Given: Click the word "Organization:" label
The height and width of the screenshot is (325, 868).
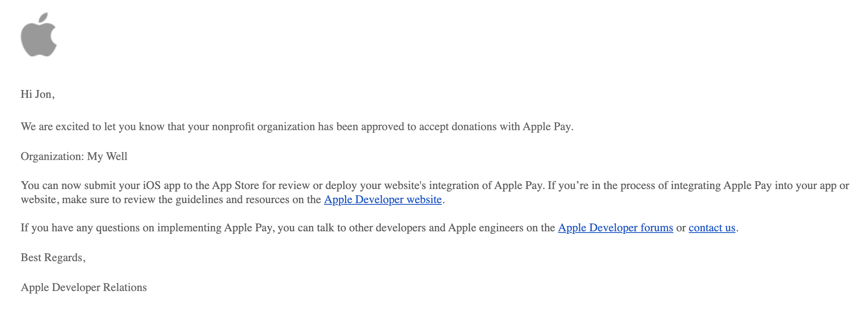Looking at the screenshot, I should (x=53, y=157).
